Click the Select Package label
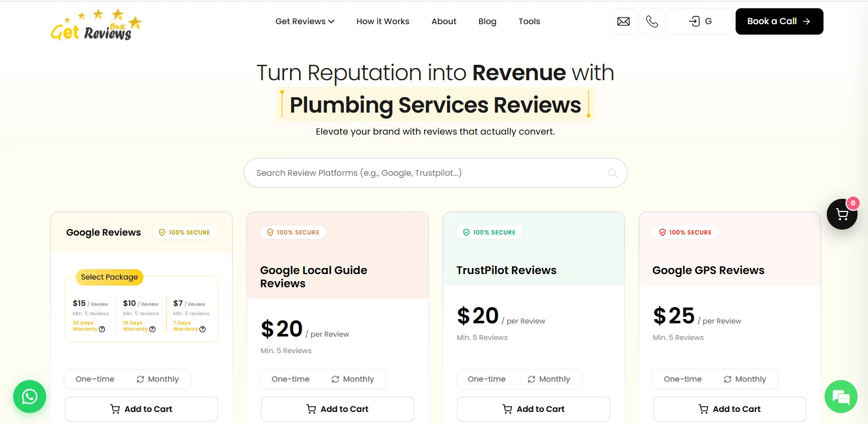868x424 pixels. coord(109,277)
